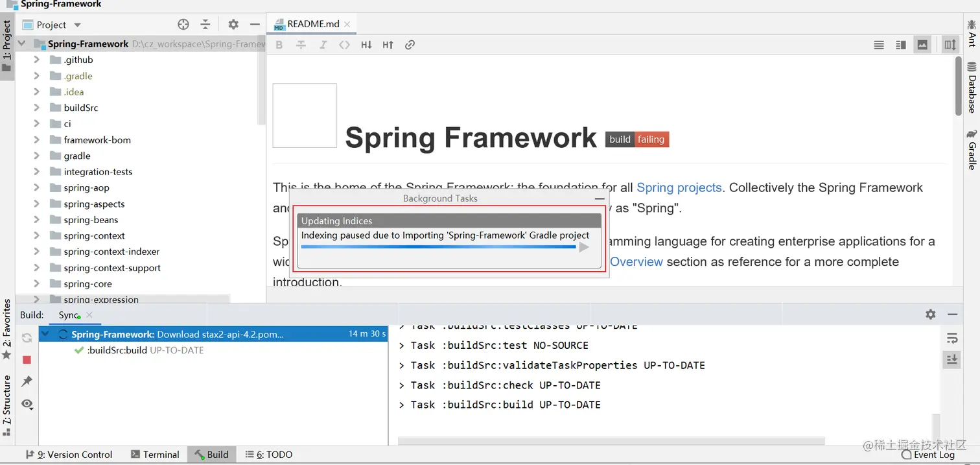
Task: Apply bold formatting in markdown toolbar
Action: [279, 45]
